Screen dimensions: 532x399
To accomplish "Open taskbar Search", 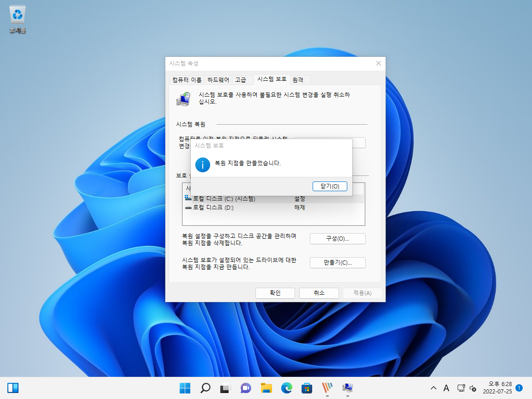I will [x=205, y=388].
